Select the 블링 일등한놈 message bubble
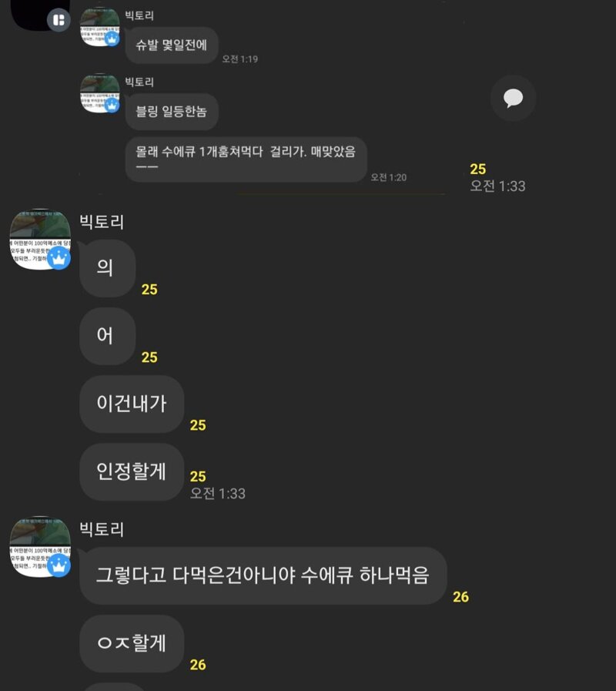Viewport: 616px width, 691px height. tap(172, 112)
